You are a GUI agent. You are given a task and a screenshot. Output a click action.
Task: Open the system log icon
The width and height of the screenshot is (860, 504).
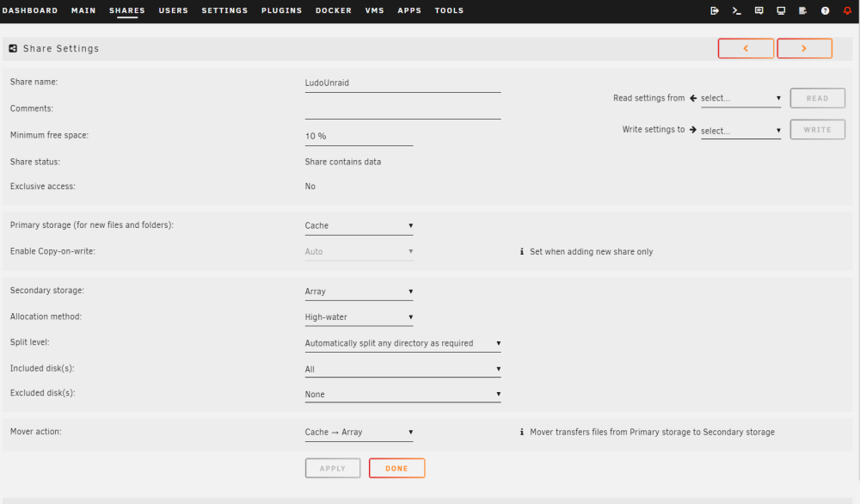tap(803, 10)
